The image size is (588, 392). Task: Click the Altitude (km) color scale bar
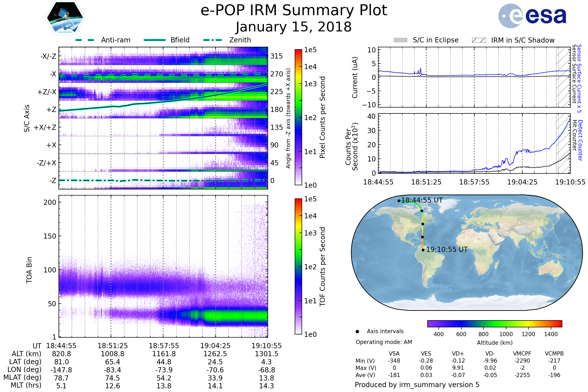pyautogui.click(x=494, y=323)
